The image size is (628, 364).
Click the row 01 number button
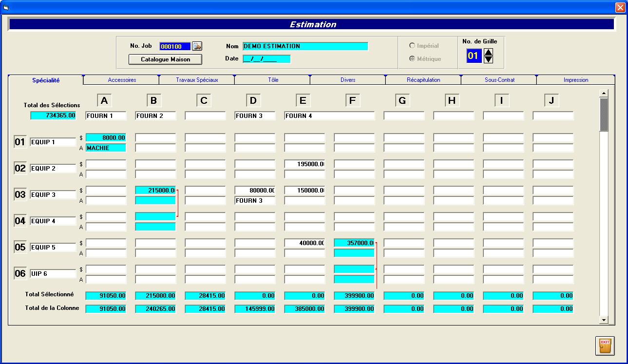coord(20,142)
